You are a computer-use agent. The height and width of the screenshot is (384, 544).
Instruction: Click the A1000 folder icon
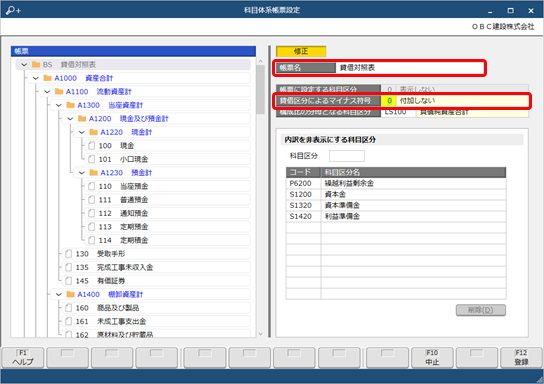[x=47, y=78]
